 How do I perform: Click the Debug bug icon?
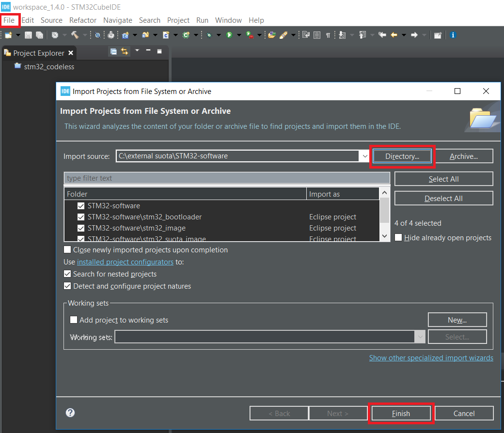click(x=209, y=35)
